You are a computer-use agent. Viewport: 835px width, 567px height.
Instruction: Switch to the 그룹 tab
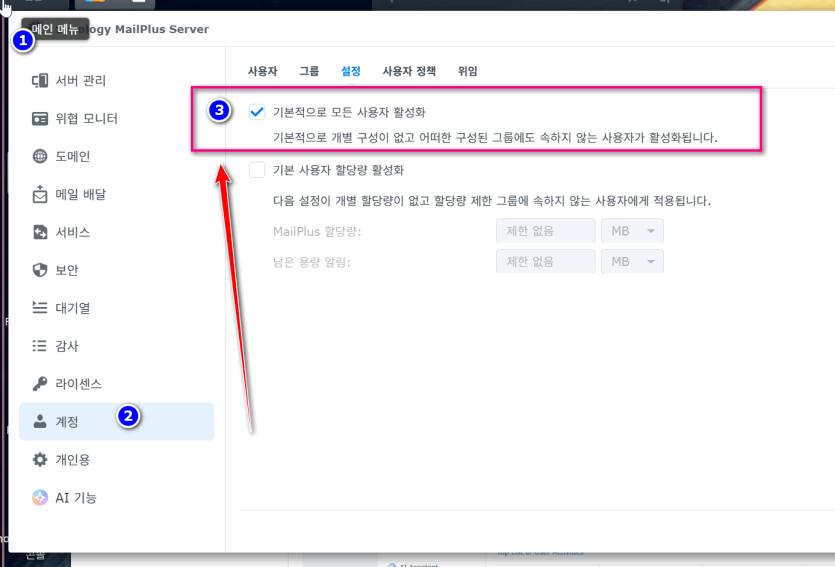pyautogui.click(x=309, y=71)
